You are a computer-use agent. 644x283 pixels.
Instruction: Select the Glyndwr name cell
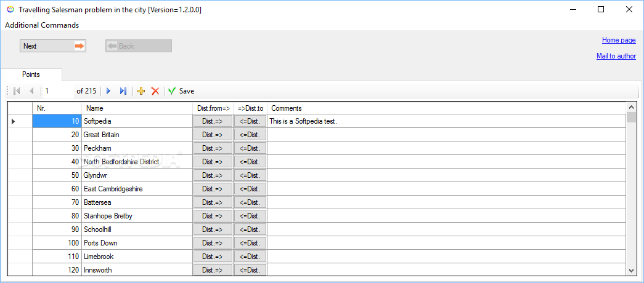[x=137, y=175]
